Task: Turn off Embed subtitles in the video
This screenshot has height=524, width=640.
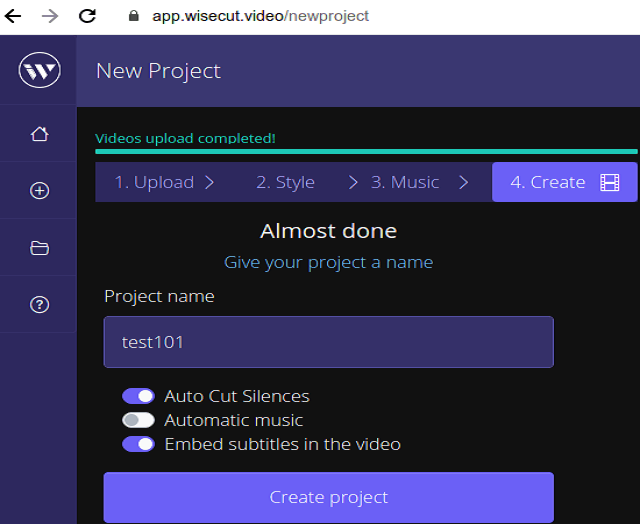Action: coord(138,444)
